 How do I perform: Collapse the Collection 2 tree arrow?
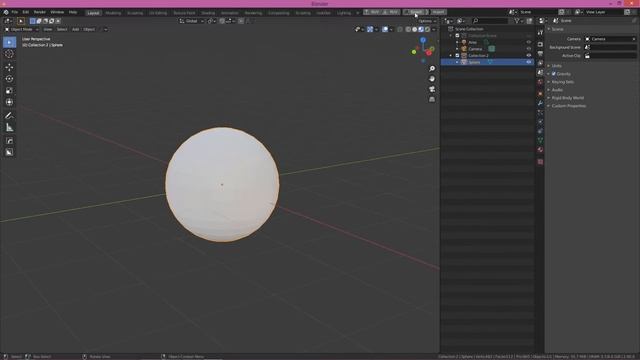451,55
